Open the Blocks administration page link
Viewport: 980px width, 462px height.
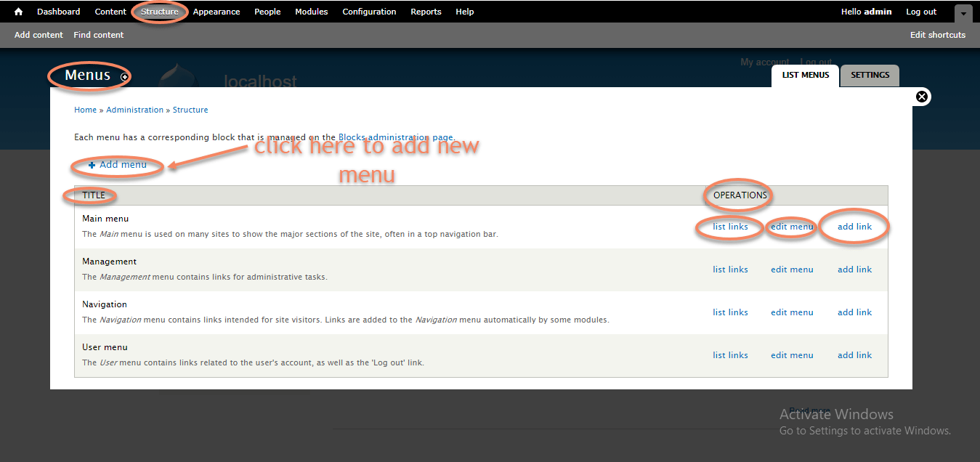[x=395, y=137]
